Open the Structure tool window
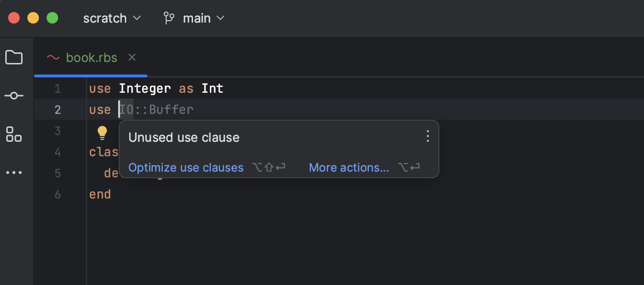 [14, 134]
